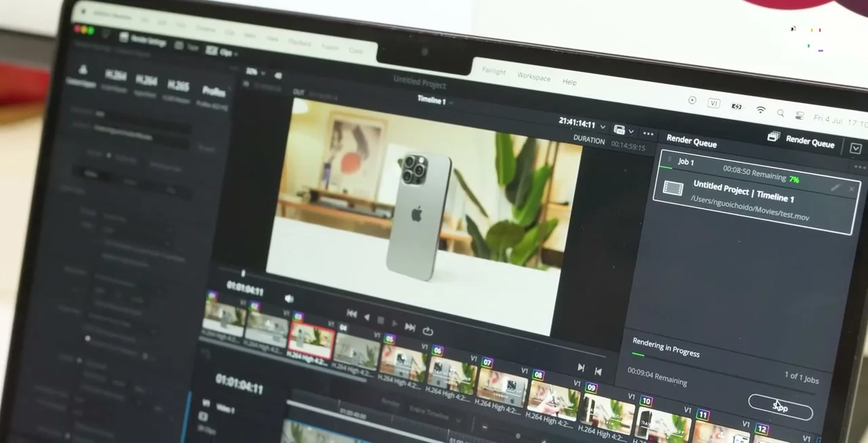The width and height of the screenshot is (868, 443).
Task: Mute the viewer audio speaker icon
Action: (289, 298)
